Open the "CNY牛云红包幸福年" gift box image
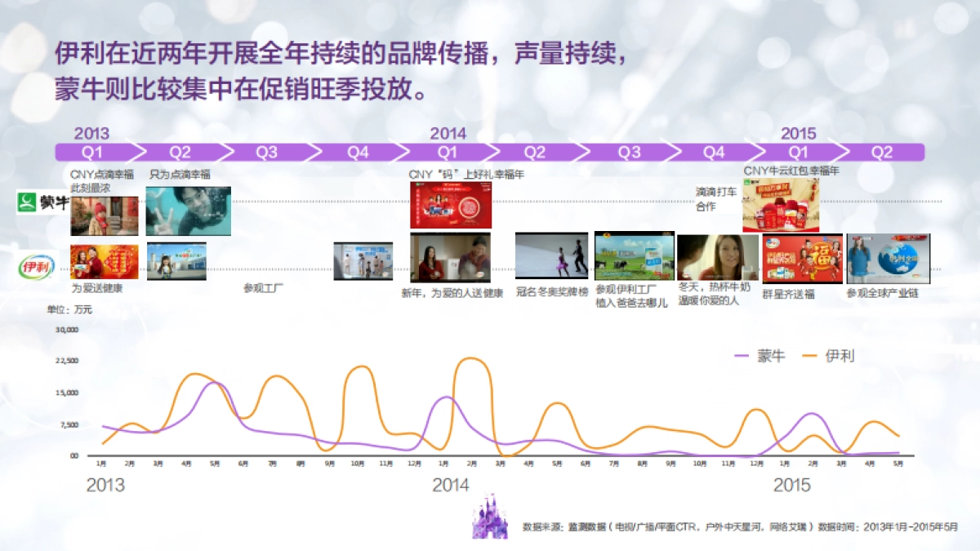 [x=781, y=203]
